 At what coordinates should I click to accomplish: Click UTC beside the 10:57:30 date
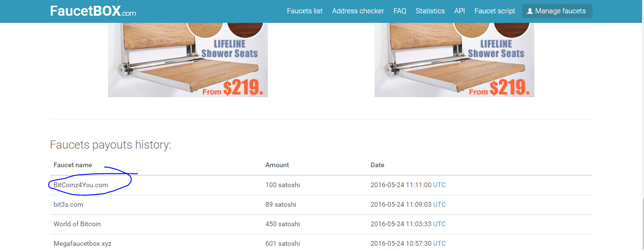(439, 243)
